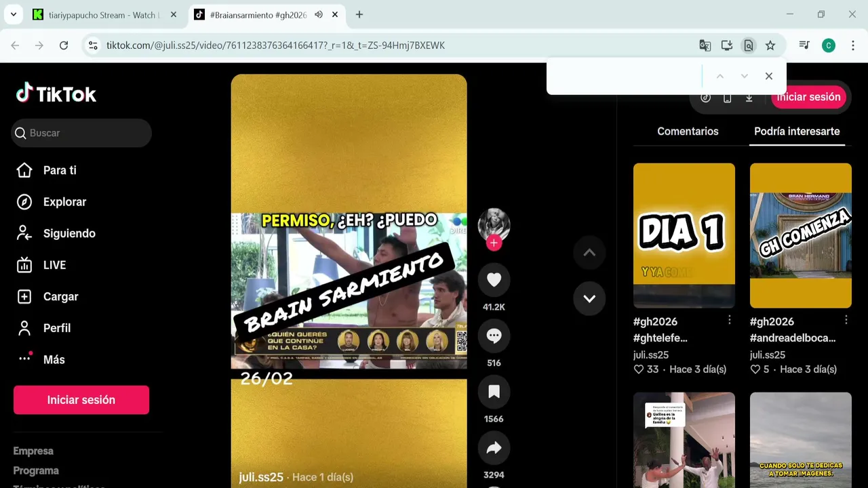Share the video with arrow icon
This screenshot has width=868, height=488.
(494, 448)
